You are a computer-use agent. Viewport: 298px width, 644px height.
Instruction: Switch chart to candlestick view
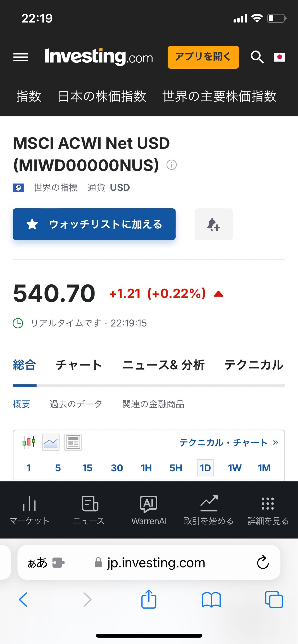[x=29, y=442]
